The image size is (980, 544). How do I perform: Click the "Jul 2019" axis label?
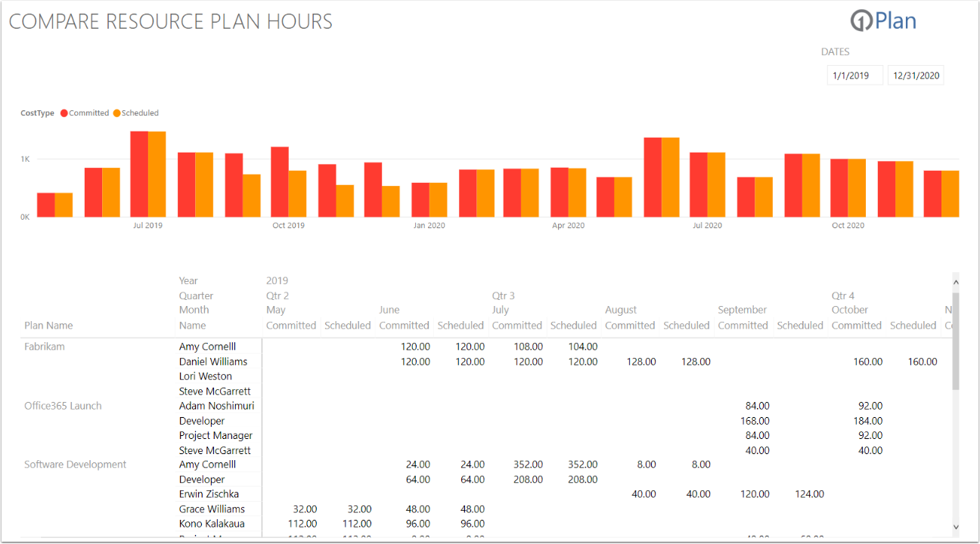147,225
